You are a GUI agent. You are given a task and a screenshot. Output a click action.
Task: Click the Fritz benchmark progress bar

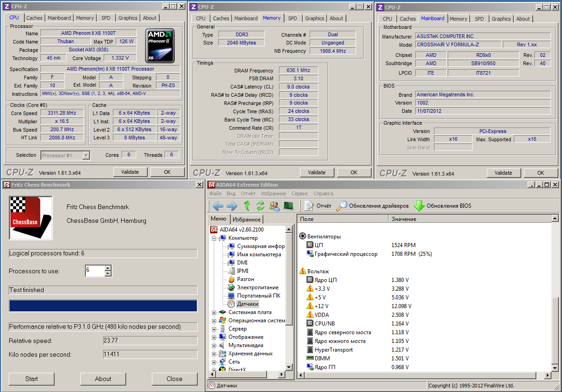[x=103, y=306]
